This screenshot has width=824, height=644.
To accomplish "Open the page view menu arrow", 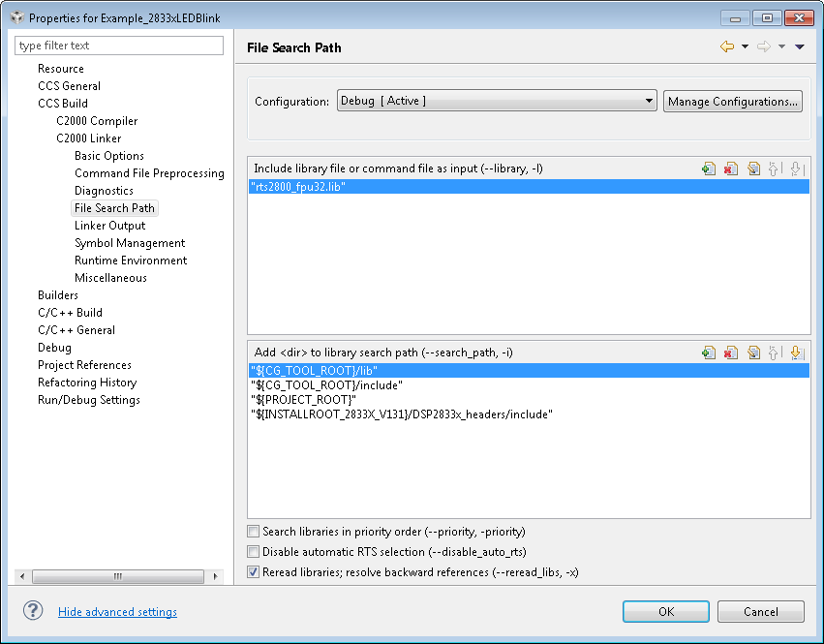I will (800, 46).
